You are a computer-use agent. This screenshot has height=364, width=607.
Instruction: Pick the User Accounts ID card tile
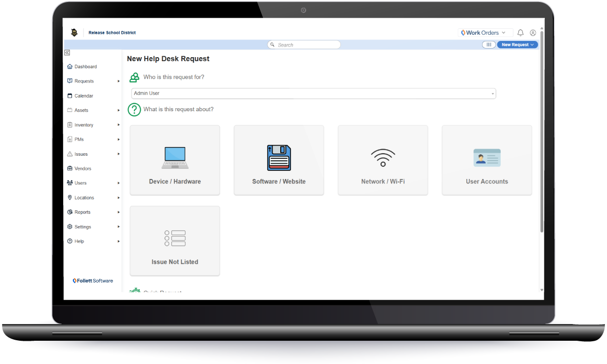[487, 160]
